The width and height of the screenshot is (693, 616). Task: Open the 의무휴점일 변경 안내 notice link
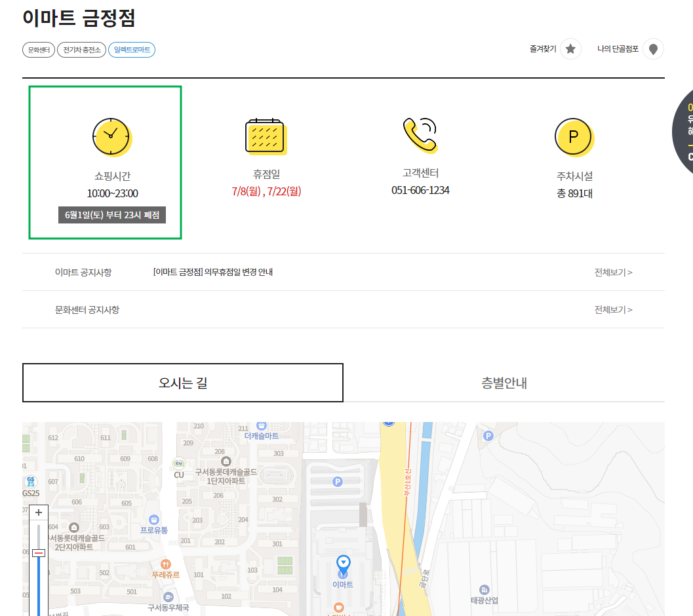[212, 272]
